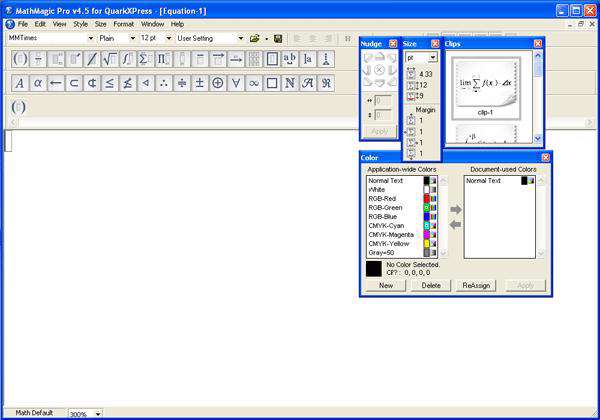
Task: Open the fraction template palette
Action: tap(38, 59)
